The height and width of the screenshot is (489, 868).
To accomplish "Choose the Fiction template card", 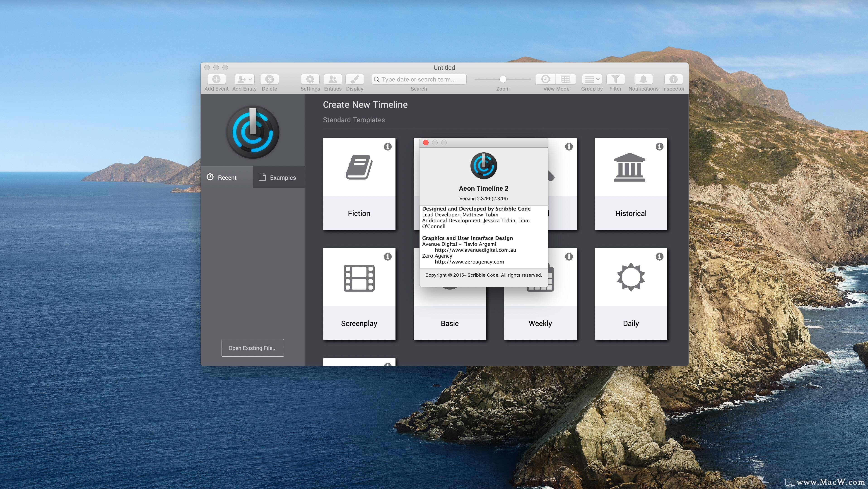I will (x=359, y=184).
